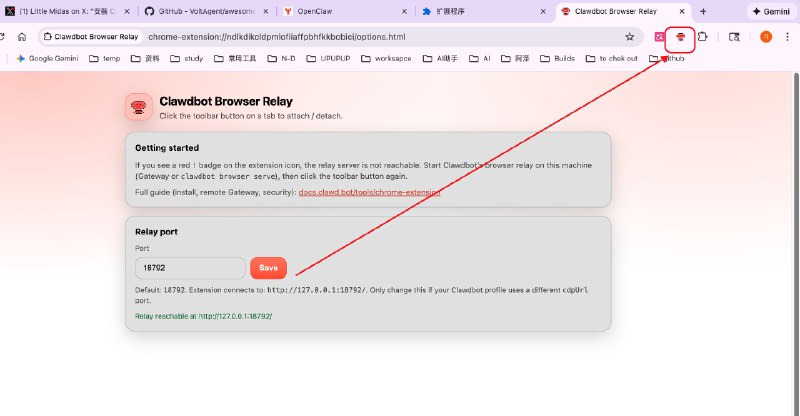Click the Relay reachable status text
This screenshot has width=800, height=416.
pyautogui.click(x=204, y=316)
